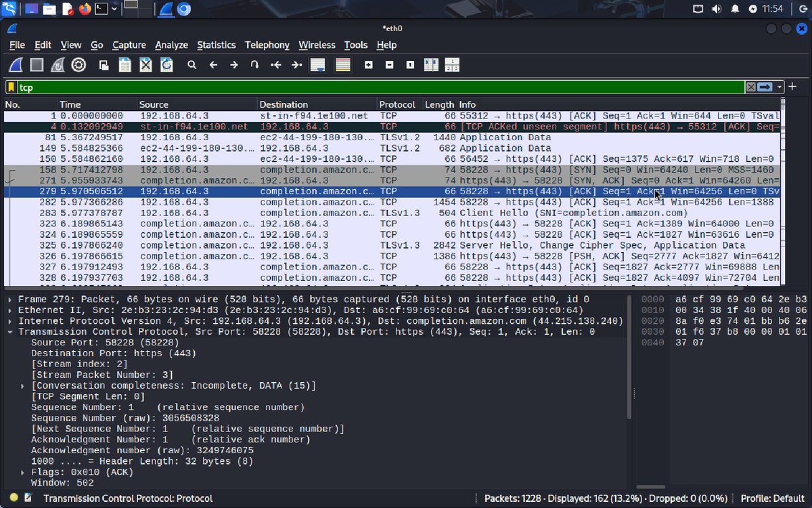Click Profile: Default in status bar
The height and width of the screenshot is (508, 812).
(x=772, y=498)
